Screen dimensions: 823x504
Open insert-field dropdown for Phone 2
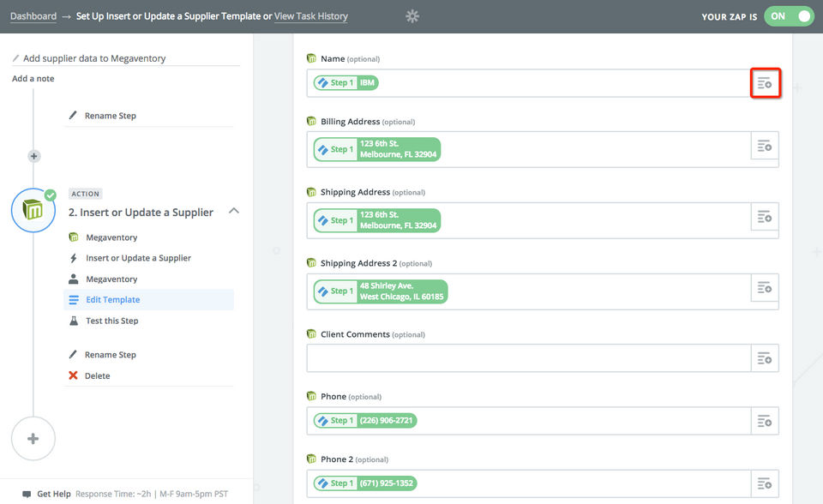pos(765,483)
